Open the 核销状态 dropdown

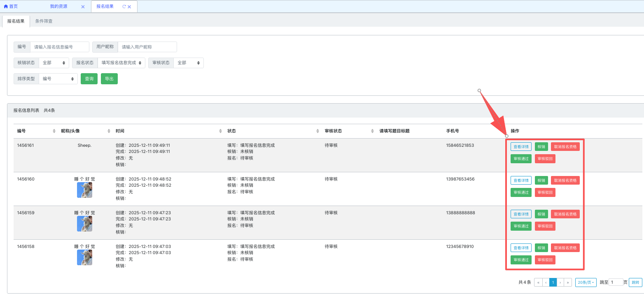tap(54, 63)
